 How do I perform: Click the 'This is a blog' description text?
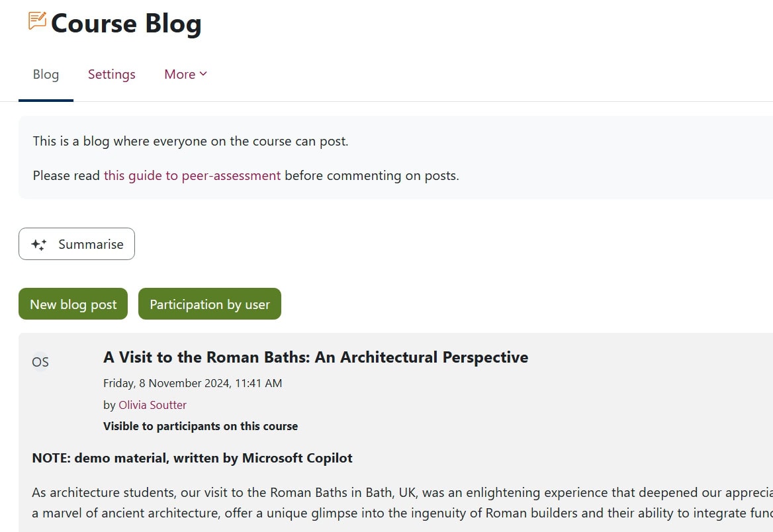pos(190,141)
